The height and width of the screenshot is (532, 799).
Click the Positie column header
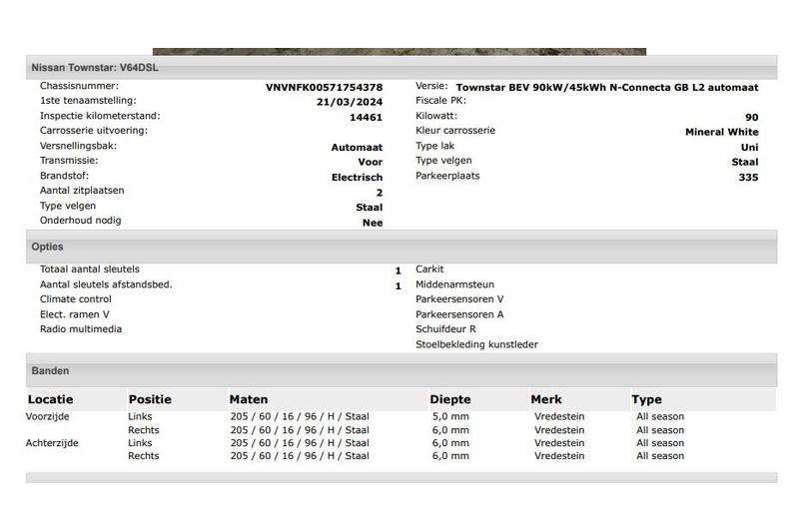pos(150,399)
